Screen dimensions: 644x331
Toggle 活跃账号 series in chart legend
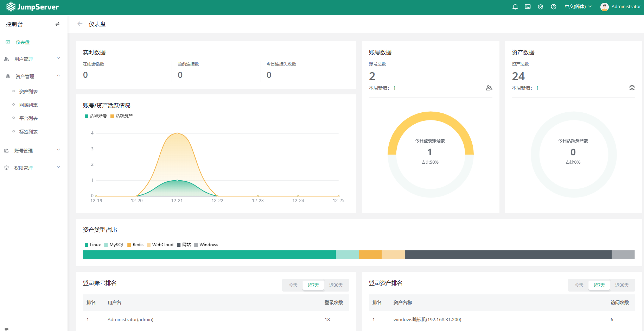pyautogui.click(x=96, y=116)
